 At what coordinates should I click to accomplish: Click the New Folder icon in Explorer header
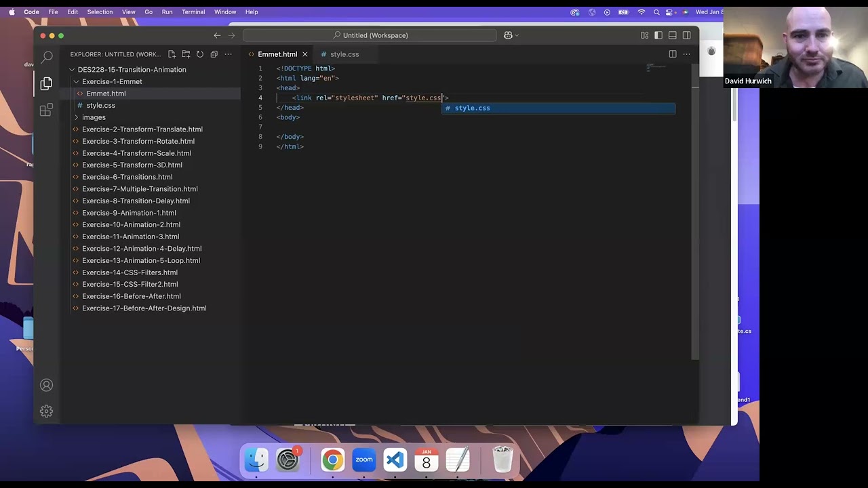coord(186,54)
